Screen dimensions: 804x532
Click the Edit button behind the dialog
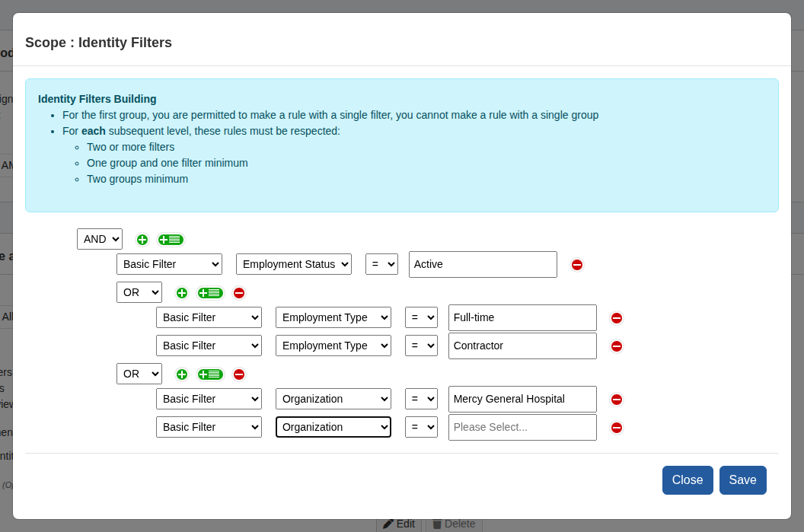pyautogui.click(x=399, y=524)
